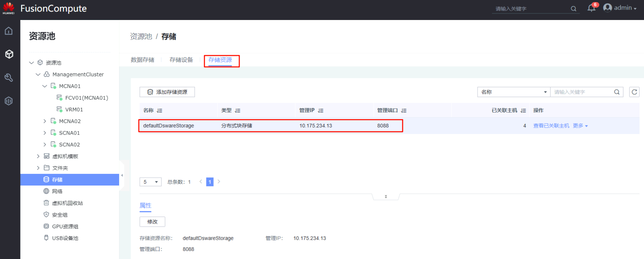Sort table by 管理IP column icon
644x259 pixels.
[320, 111]
